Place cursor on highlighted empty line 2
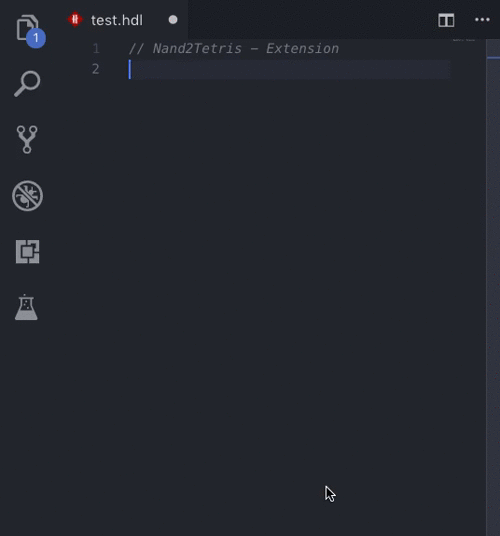The height and width of the screenshot is (536, 500). (x=289, y=69)
